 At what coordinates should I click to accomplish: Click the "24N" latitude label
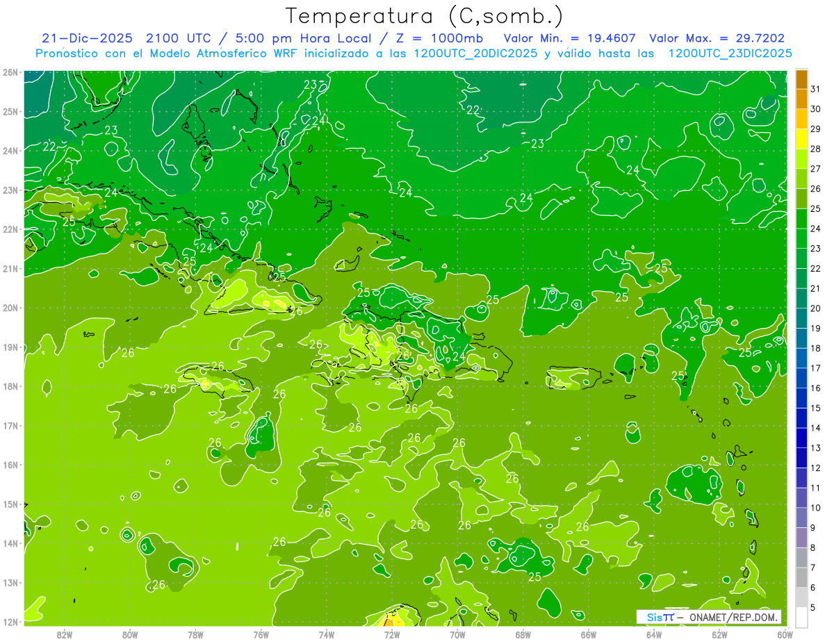coord(10,151)
